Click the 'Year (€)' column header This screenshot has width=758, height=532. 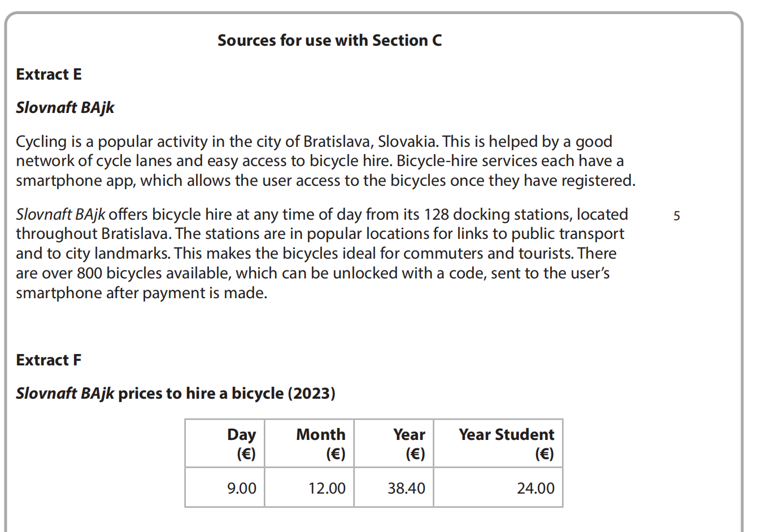click(409, 443)
